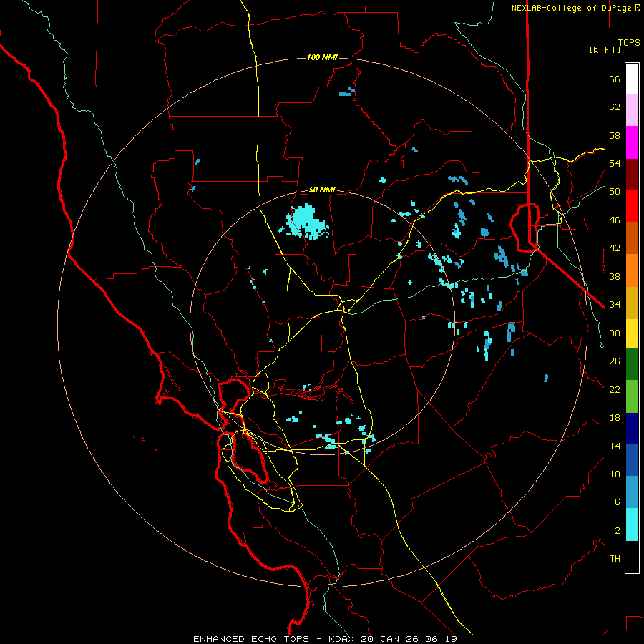The image size is (644, 644).
Task: Click the '18' legend value
Action: (615, 418)
